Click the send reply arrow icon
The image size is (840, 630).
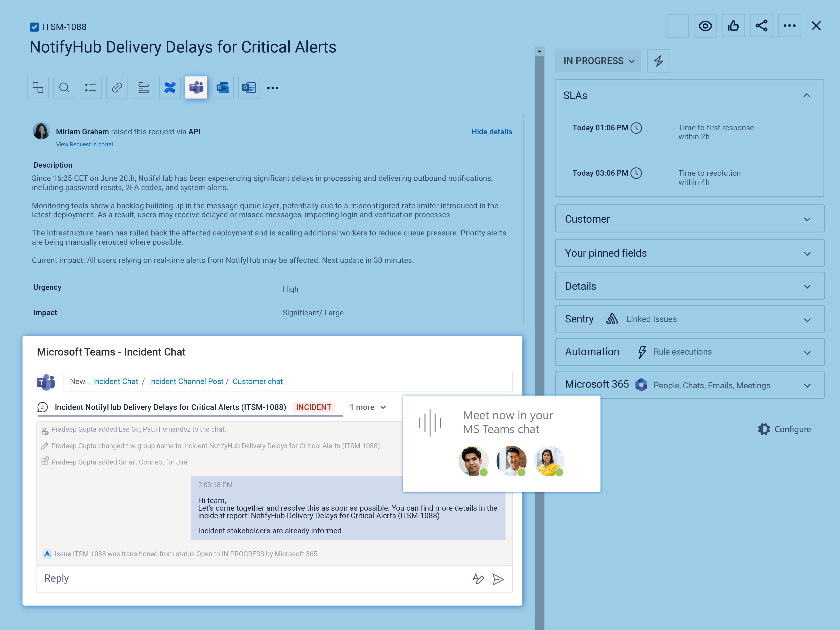[498, 579]
